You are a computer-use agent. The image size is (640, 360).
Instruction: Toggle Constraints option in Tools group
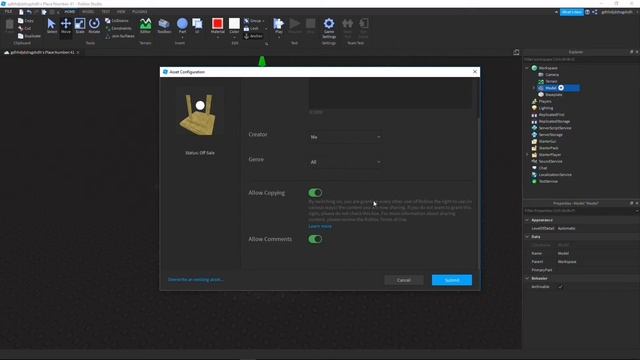tap(118, 28)
